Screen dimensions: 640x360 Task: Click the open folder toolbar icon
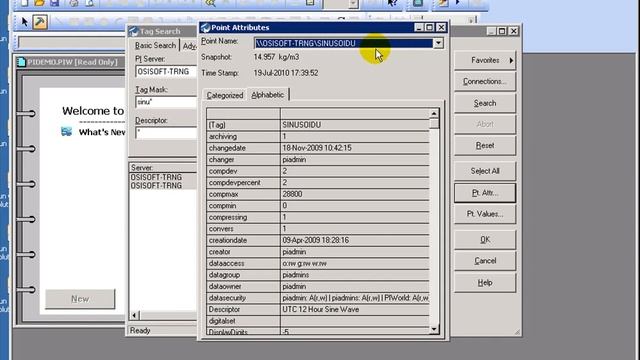click(39, 3)
